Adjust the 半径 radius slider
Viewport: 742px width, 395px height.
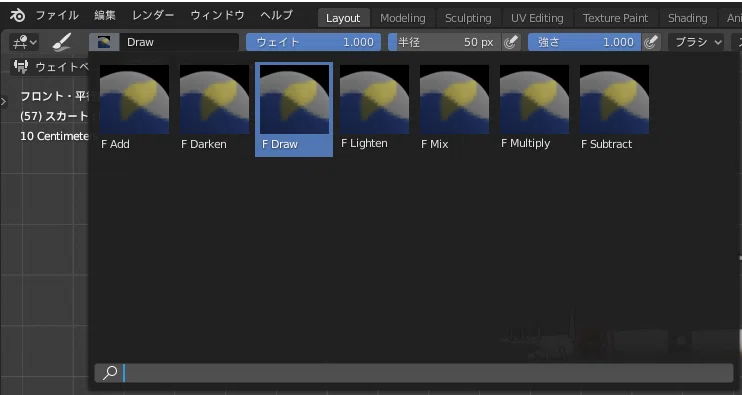(x=445, y=43)
